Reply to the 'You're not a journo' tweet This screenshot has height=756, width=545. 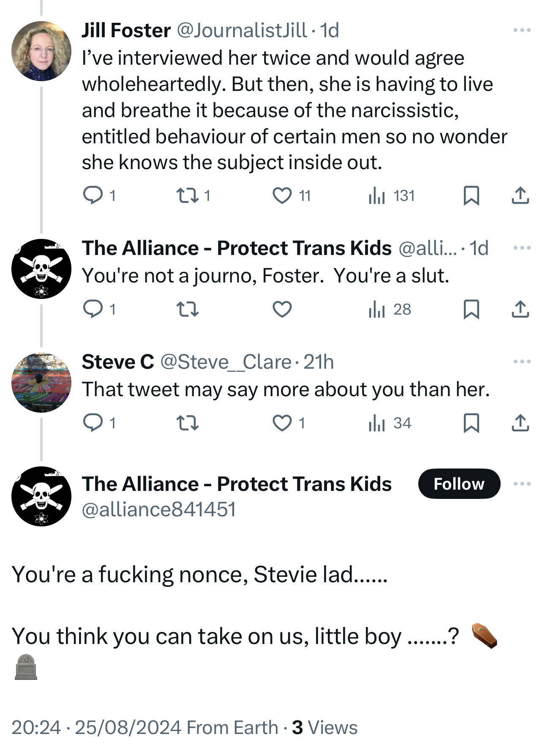coord(93,310)
